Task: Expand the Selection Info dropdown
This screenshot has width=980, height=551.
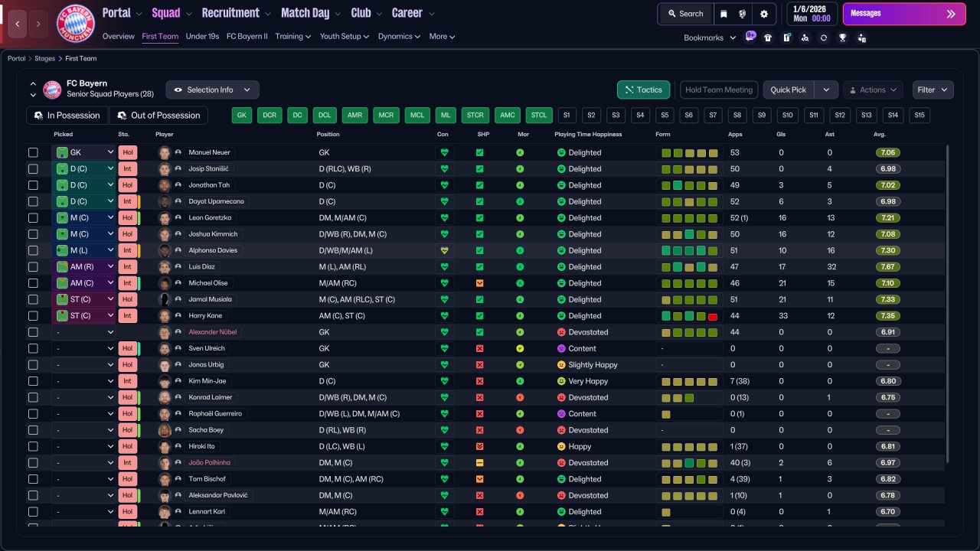Action: (x=212, y=90)
